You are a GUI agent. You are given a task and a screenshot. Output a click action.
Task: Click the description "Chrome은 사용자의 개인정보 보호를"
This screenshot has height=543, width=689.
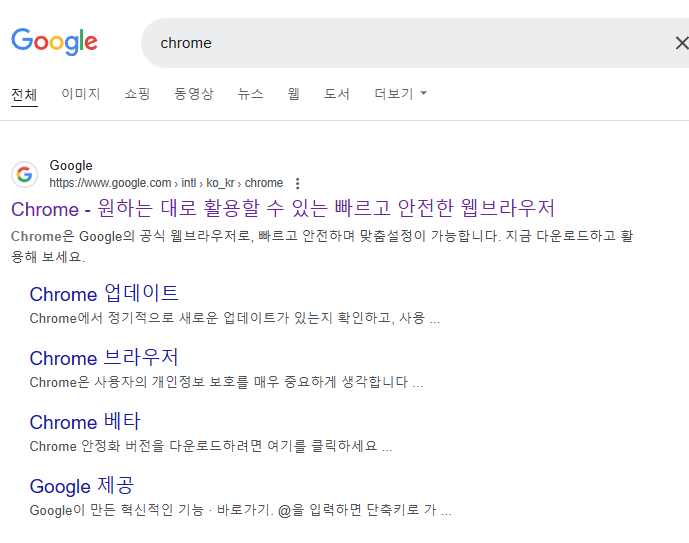click(x=139, y=382)
